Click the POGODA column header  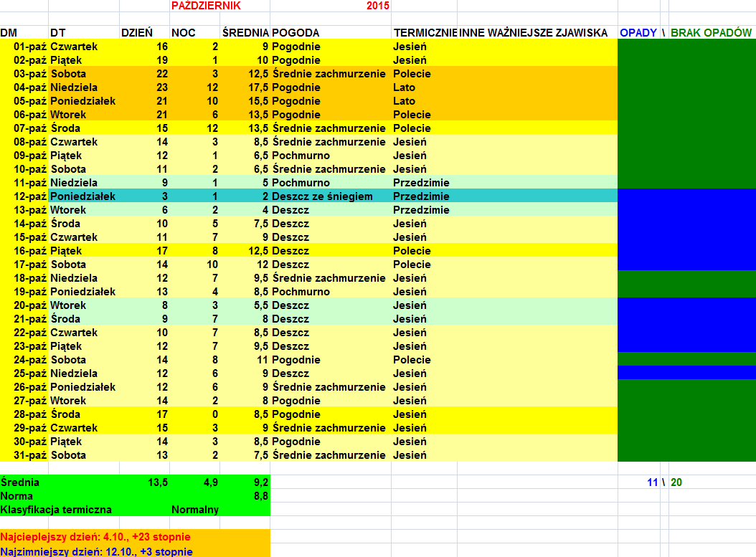coord(296,33)
